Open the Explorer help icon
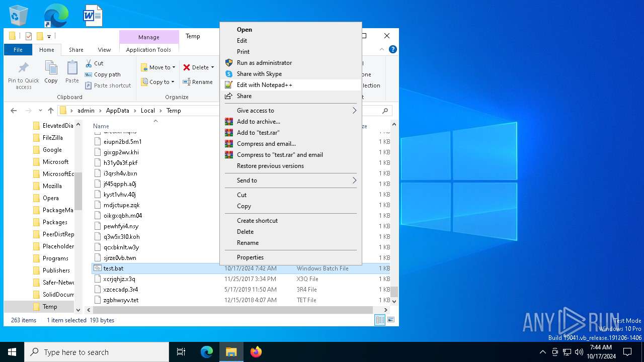Screen dimensions: 644x362 [393, 49]
